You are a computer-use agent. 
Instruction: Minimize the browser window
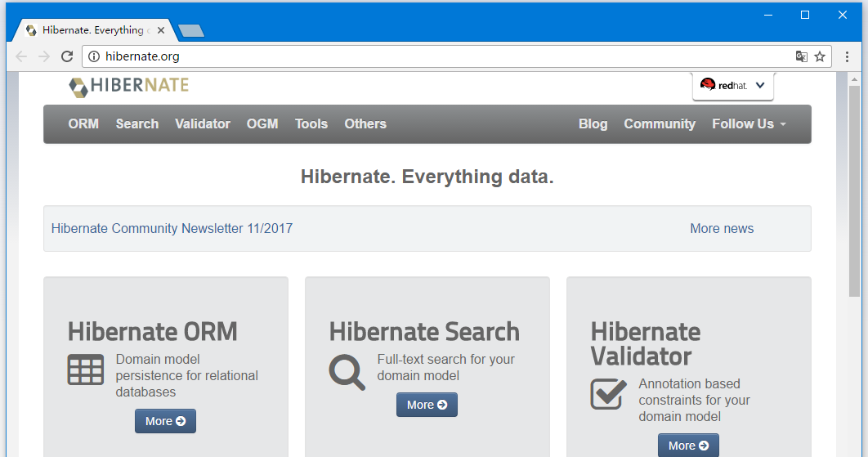pyautogui.click(x=767, y=15)
